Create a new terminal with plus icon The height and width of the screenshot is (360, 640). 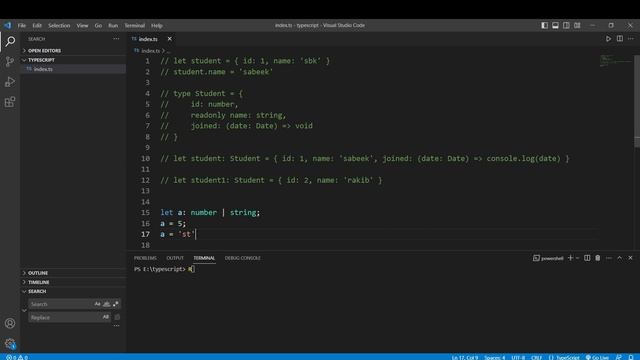(x=571, y=258)
